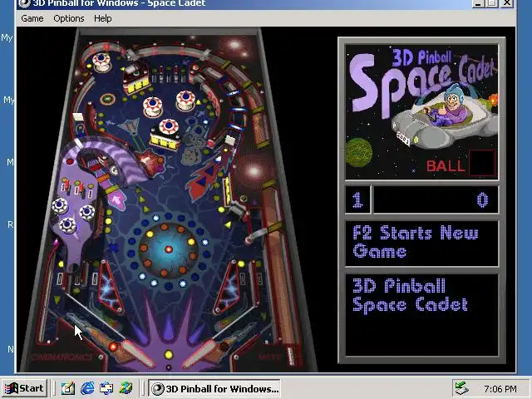Viewport: 532px width, 399px height.
Task: Click the ball plunger in the launch lane
Action: point(291,355)
